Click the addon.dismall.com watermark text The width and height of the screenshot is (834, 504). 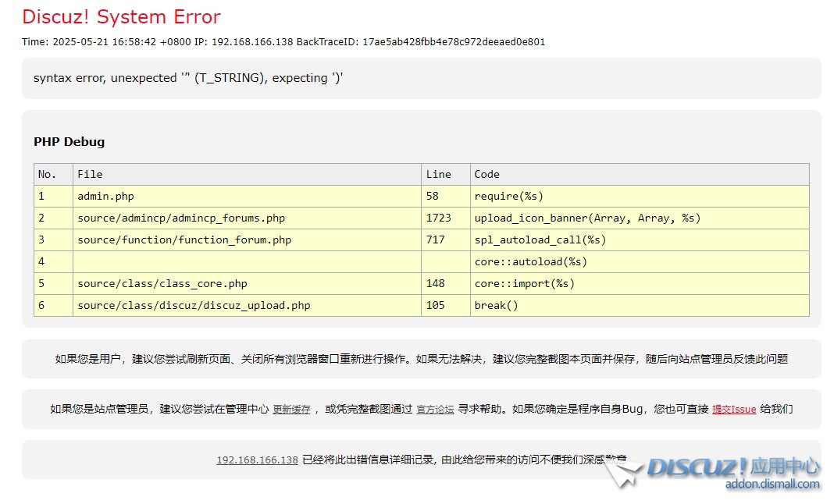[x=772, y=484]
